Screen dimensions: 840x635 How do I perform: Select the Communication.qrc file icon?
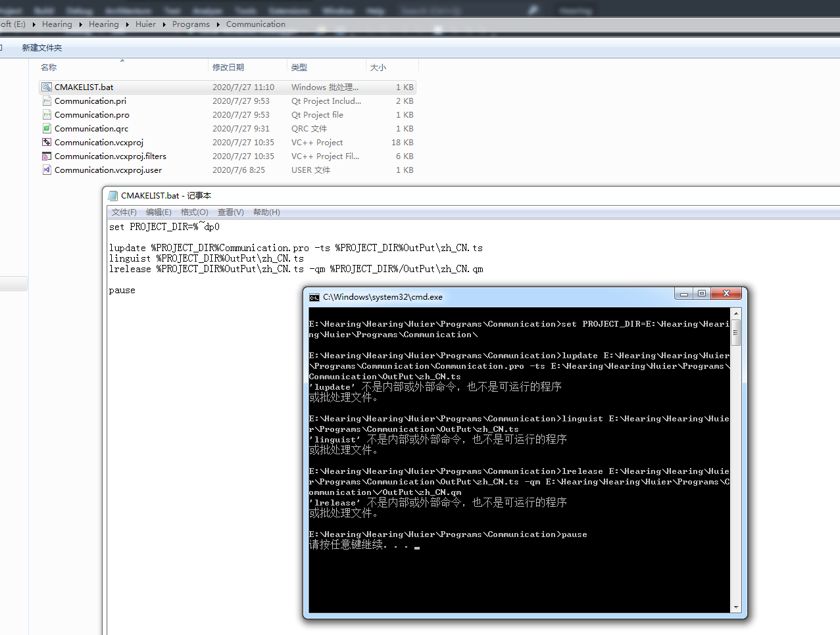pyautogui.click(x=47, y=128)
